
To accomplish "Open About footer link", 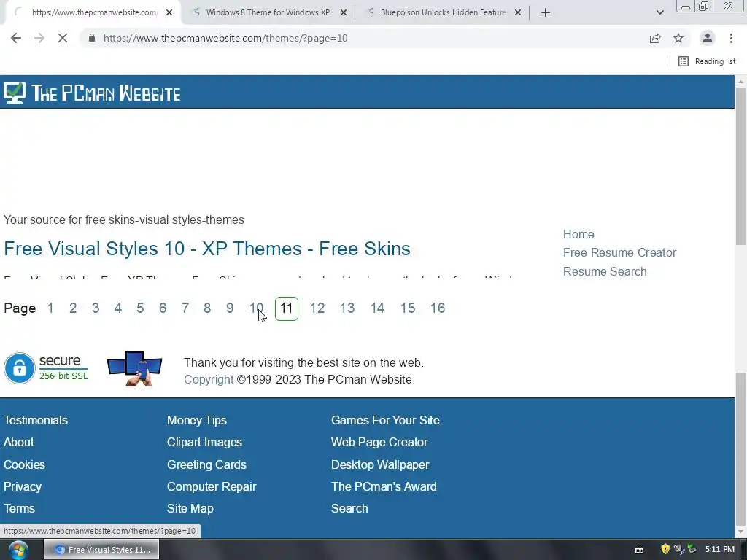I will point(18,443).
